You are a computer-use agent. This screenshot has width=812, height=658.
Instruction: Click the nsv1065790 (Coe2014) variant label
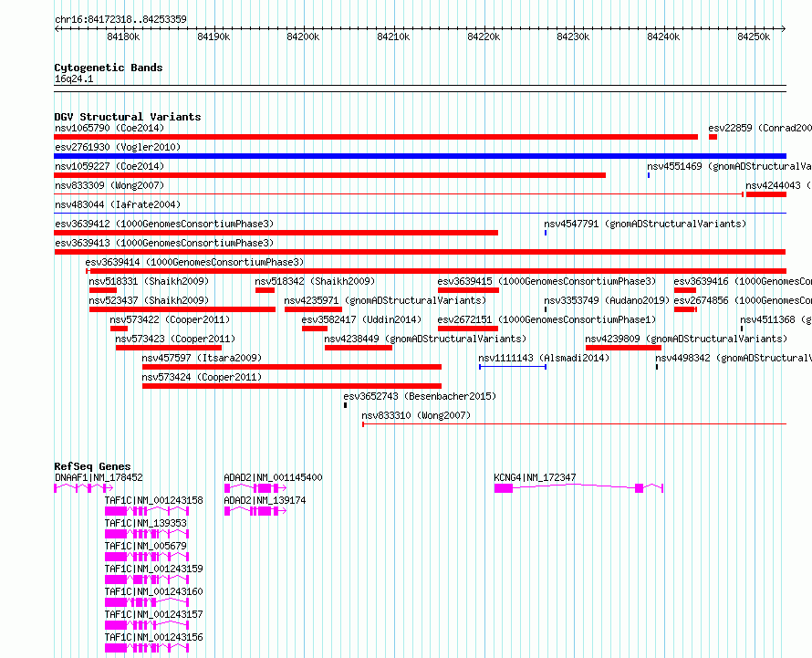pos(109,128)
